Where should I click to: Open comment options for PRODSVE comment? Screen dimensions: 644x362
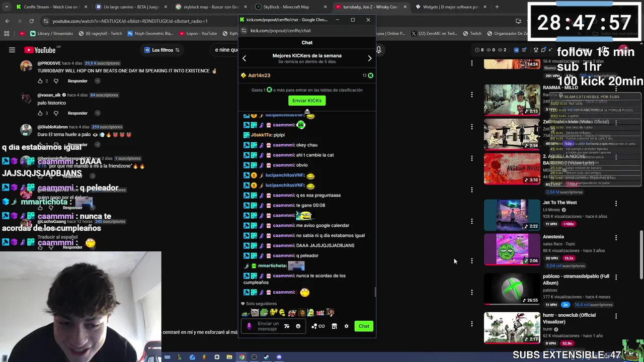tap(471, 63)
